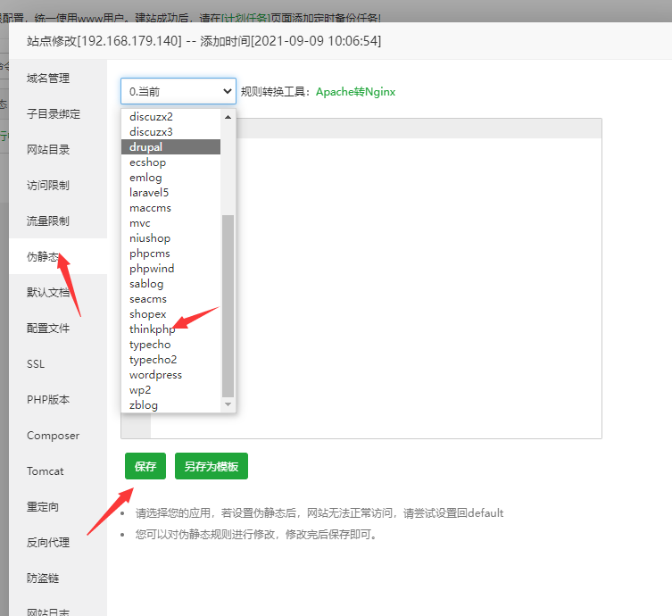Click 另存为模板 button
This screenshot has width=672, height=616.
tap(212, 466)
